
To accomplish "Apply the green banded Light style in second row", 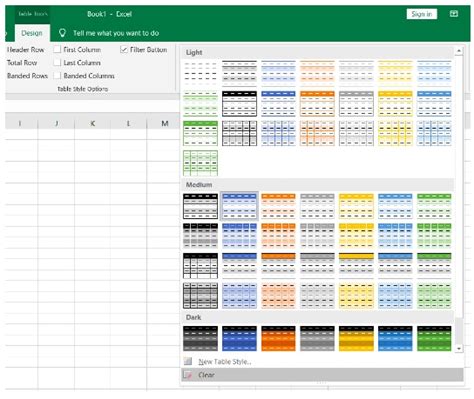I will [x=200, y=104].
